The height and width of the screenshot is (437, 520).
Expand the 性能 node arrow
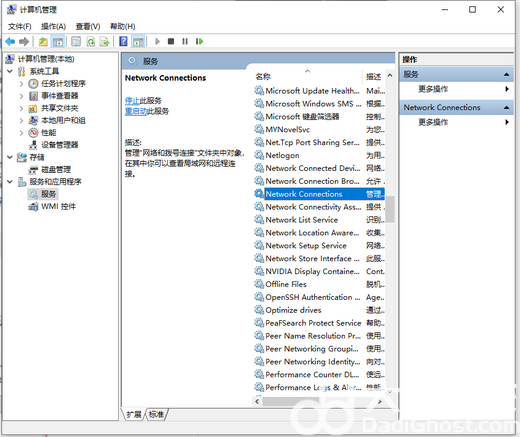tap(21, 133)
